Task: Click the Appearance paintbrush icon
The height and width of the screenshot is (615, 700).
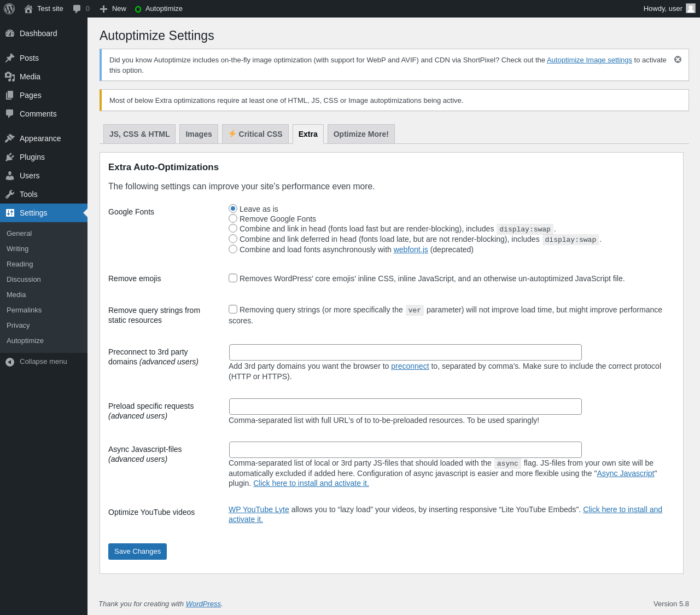Action: [10, 138]
